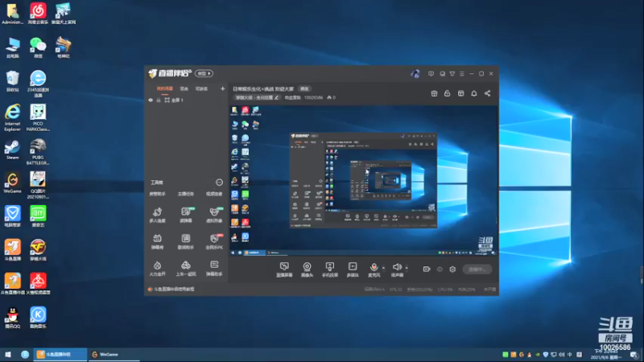Screen dimensions: 644x362
Task: Open the share icon
Action: click(x=488, y=93)
